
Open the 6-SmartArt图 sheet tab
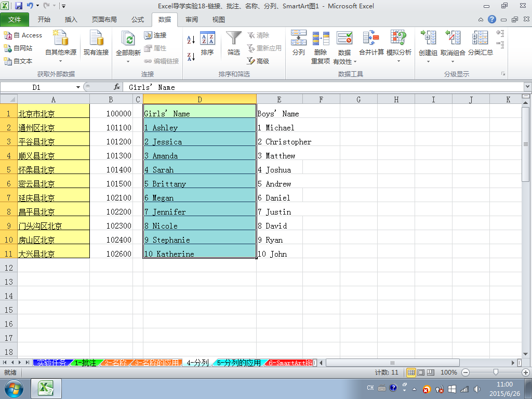coord(290,363)
